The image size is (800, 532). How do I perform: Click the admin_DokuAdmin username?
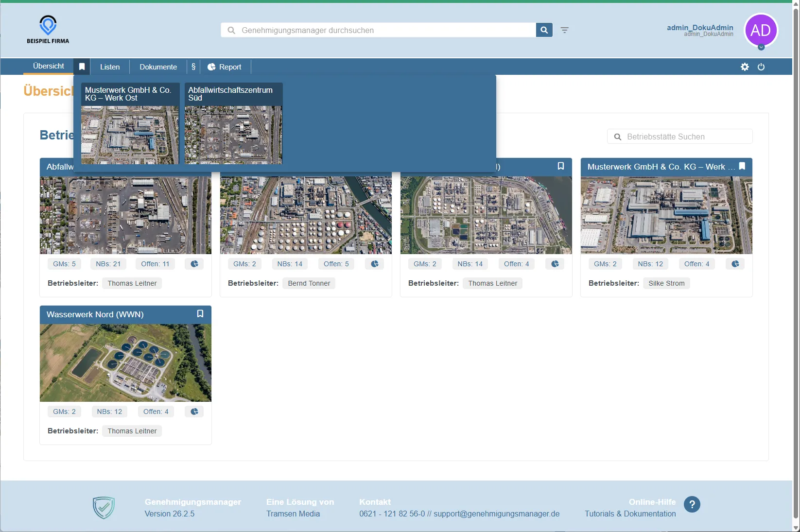pyautogui.click(x=700, y=28)
